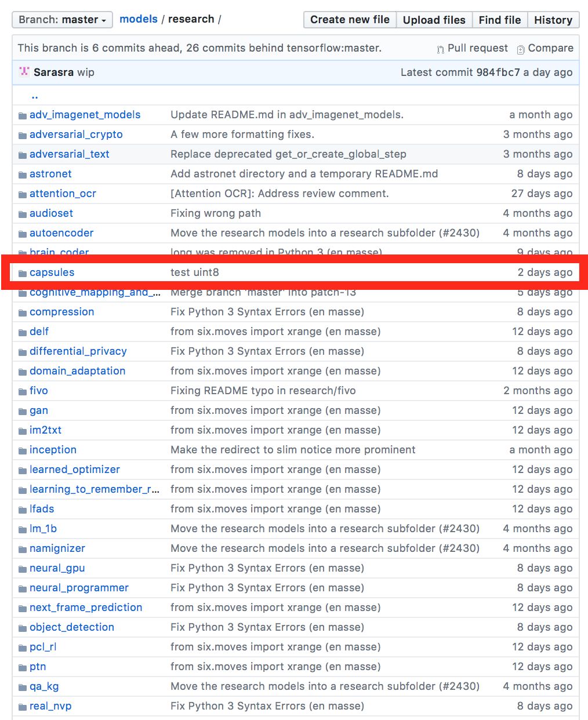Open the differential_privacy folder

78,351
